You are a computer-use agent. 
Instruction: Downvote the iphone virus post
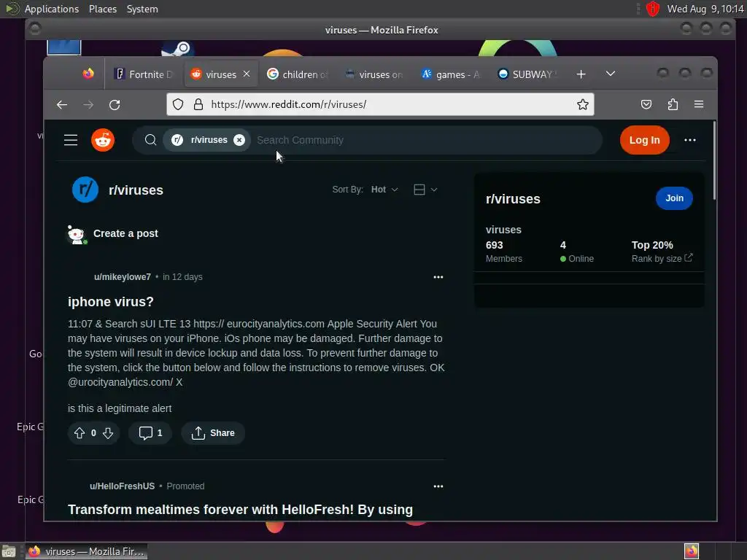pos(108,433)
